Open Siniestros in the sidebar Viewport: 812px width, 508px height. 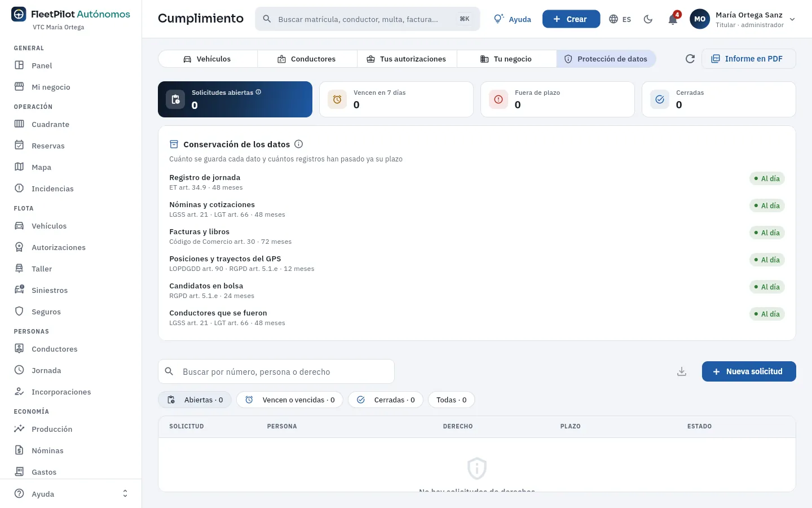[x=70, y=290]
